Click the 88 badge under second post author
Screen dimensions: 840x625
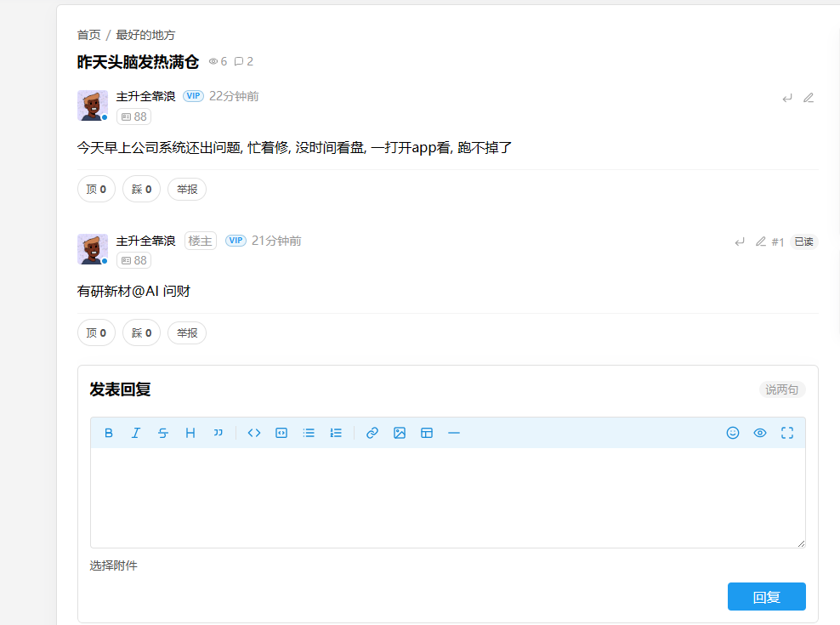[134, 260]
